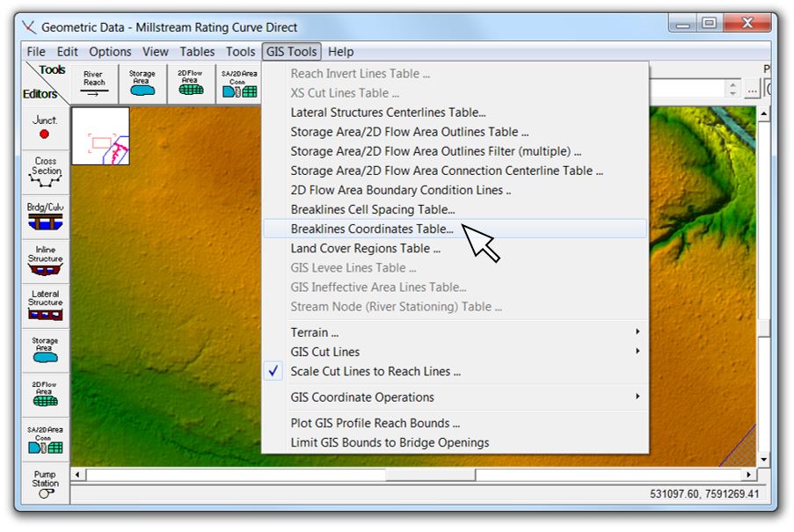Open the Cross Section editor

click(x=45, y=172)
